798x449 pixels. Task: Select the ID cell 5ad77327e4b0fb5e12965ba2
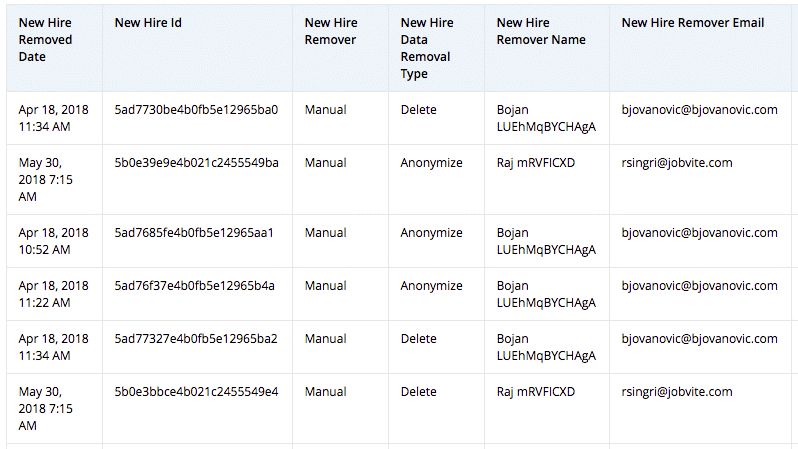(x=196, y=339)
